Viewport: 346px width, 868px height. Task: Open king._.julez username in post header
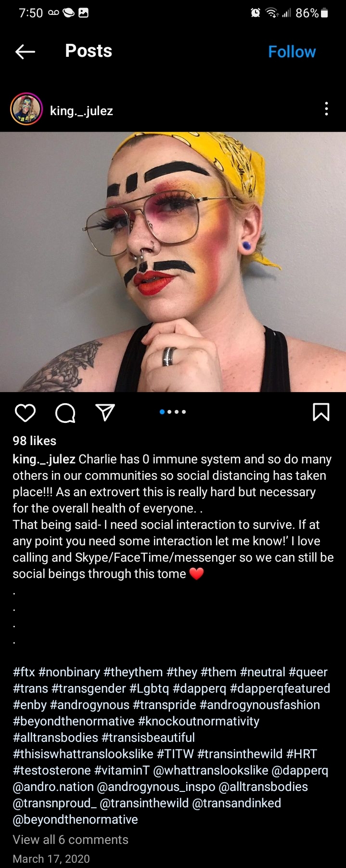coord(81,111)
